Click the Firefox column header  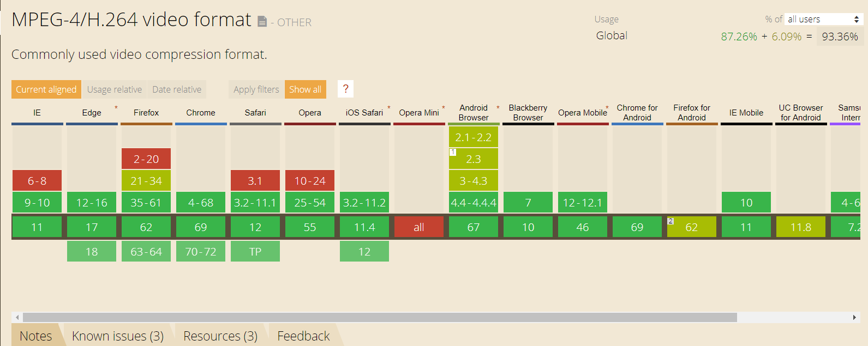146,113
